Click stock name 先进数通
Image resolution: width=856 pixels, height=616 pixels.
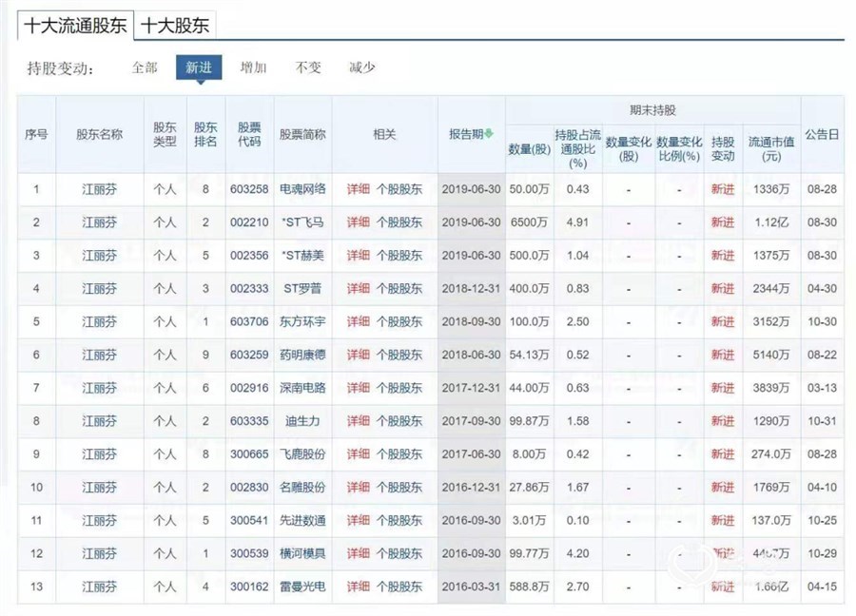[x=302, y=521]
